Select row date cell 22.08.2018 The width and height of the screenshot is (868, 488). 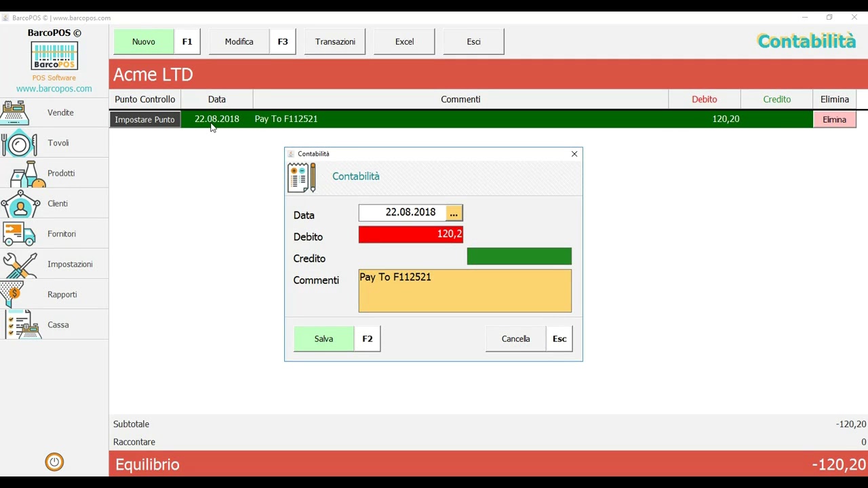pyautogui.click(x=217, y=119)
